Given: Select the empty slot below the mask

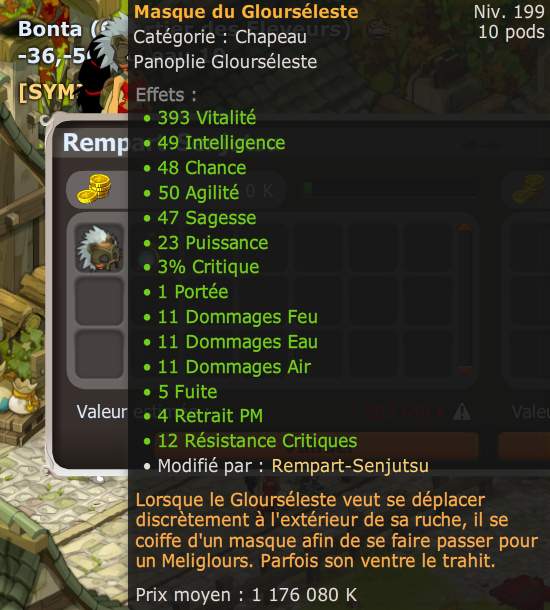Looking at the screenshot, I should [99, 301].
